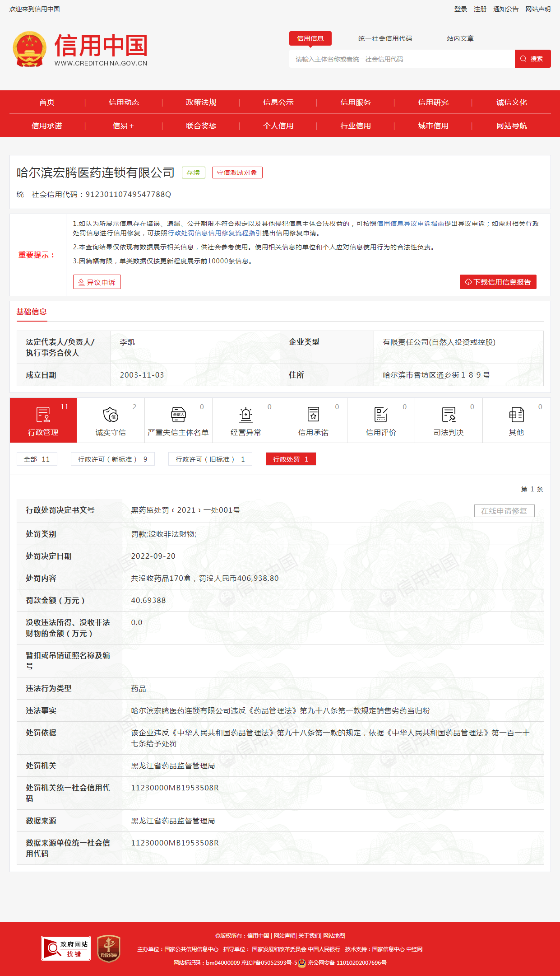
Task: Select the 行政管理 category icon
Action: point(43,414)
